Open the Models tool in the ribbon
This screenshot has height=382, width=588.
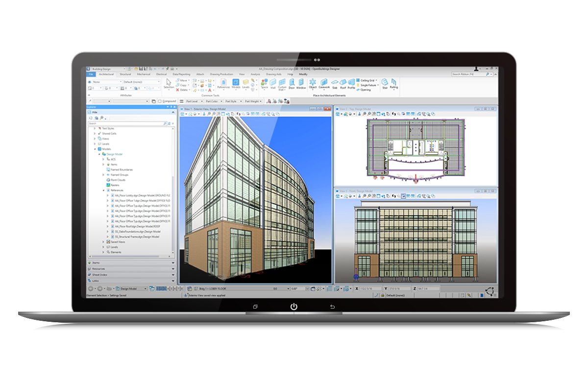tap(236, 83)
